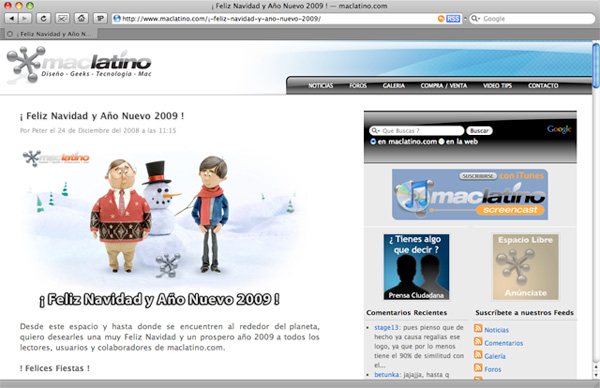
Task: Click the Buscar search button
Action: tap(479, 131)
